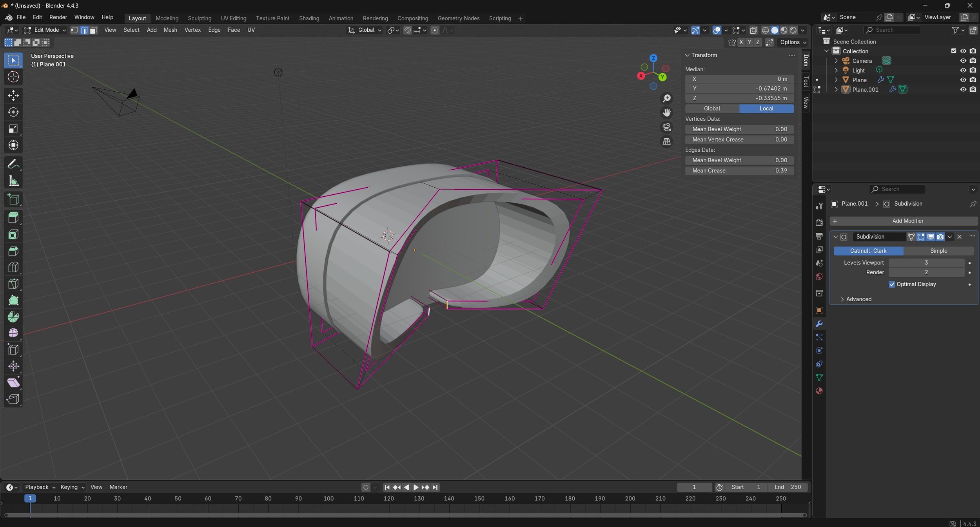Expand the Camera item in outliner

(x=836, y=61)
